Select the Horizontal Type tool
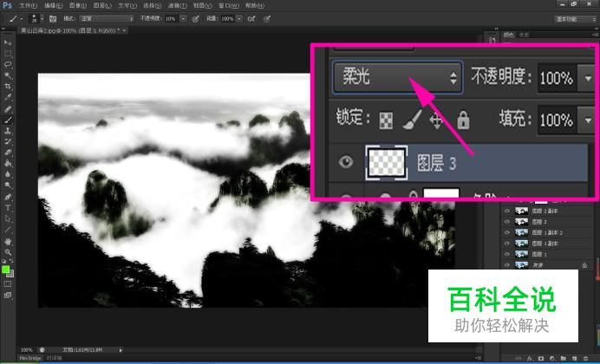 point(8,208)
